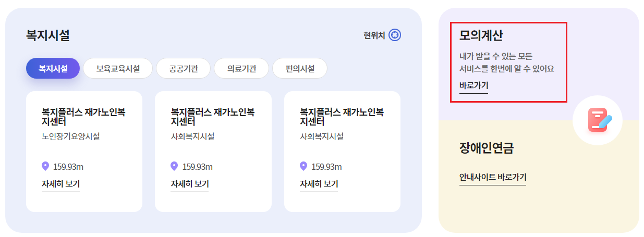The height and width of the screenshot is (237, 644).
Task: Open 자세히 보기 for 노인장기요양시설 card
Action: point(60,184)
